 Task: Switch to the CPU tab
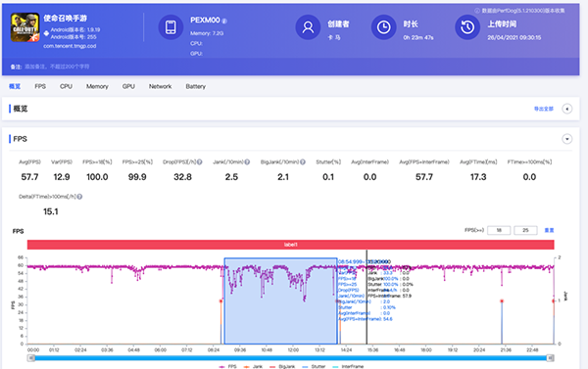coord(66,86)
